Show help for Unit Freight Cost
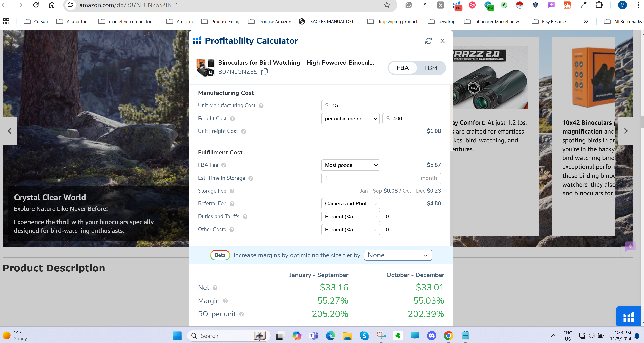The image size is (644, 343). tap(244, 132)
